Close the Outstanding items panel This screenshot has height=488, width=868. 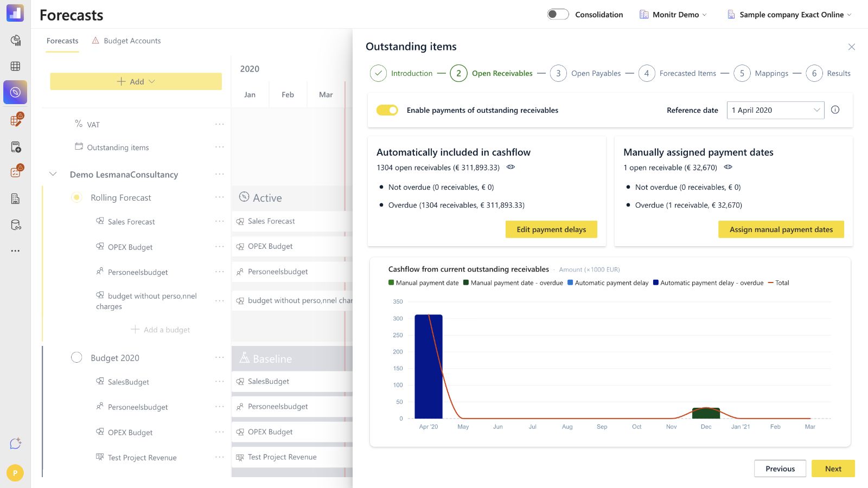point(852,47)
